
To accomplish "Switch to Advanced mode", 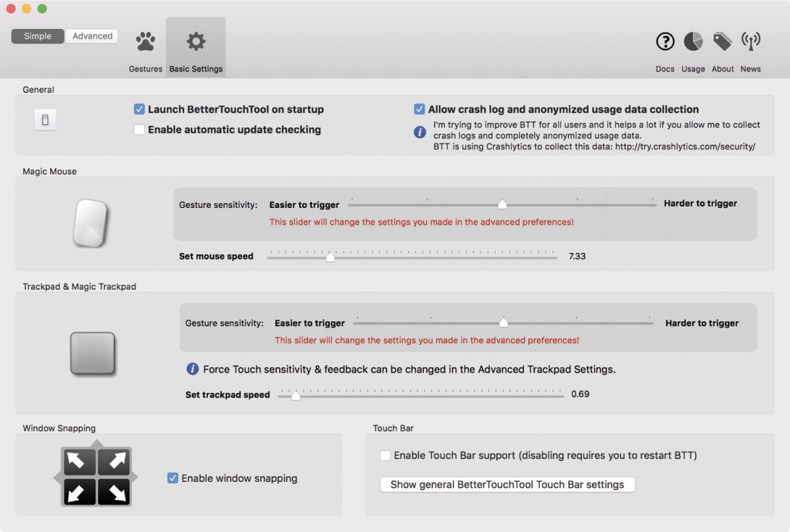I will pos(92,36).
